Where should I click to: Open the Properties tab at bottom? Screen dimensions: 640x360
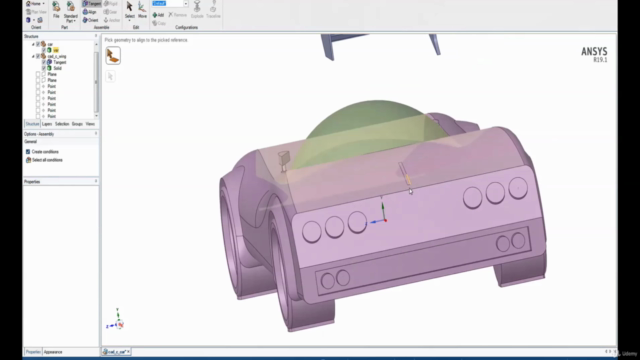coord(33,352)
